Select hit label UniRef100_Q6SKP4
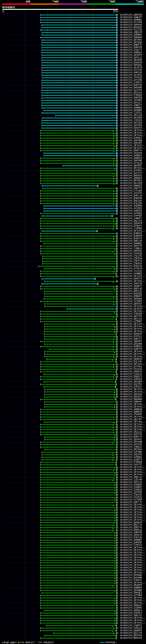146x644 pixels. coord(131,55)
